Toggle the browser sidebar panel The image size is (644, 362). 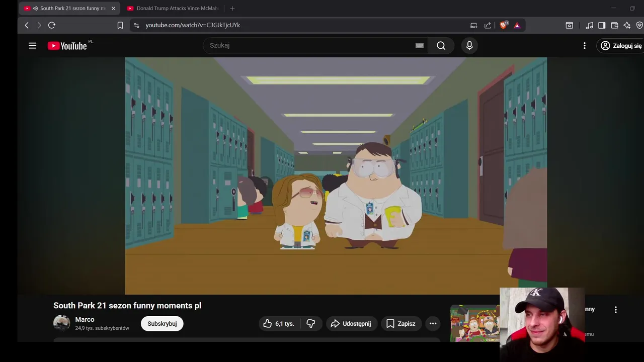[602, 25]
